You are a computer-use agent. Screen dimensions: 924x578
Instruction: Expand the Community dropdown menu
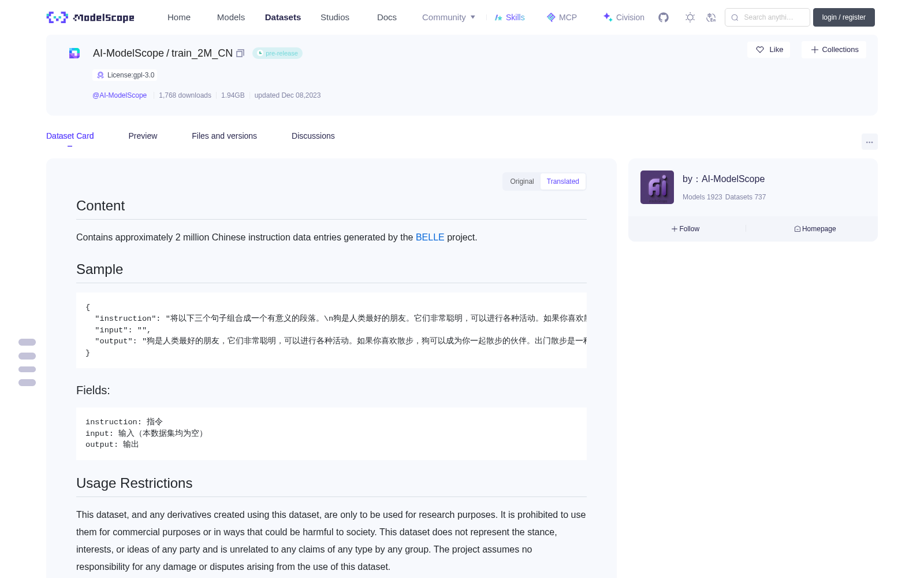[449, 17]
